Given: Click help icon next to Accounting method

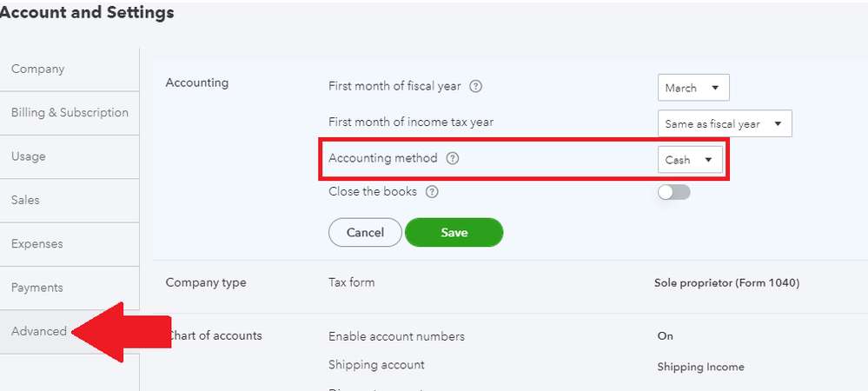Looking at the screenshot, I should pyautogui.click(x=453, y=159).
